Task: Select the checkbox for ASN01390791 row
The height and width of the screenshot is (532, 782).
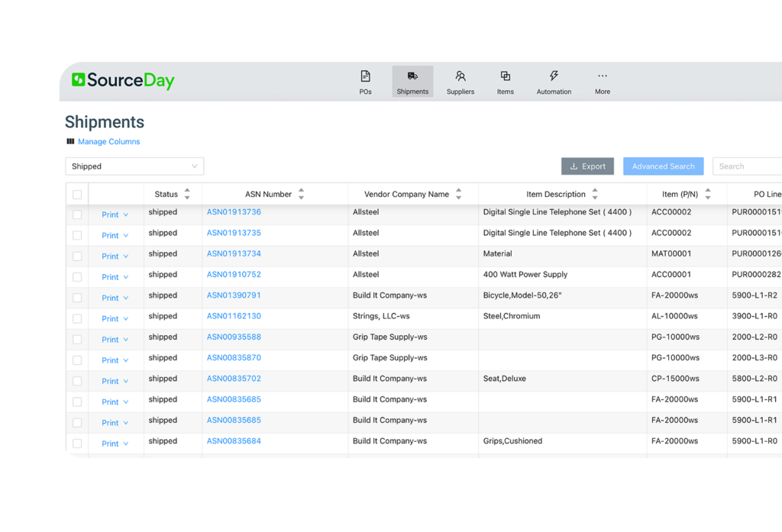Action: pos(77,298)
